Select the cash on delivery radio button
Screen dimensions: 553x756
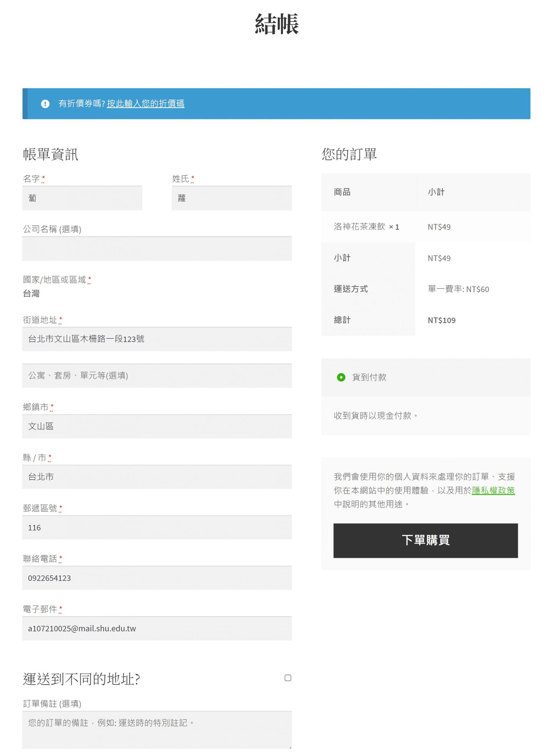click(x=341, y=377)
